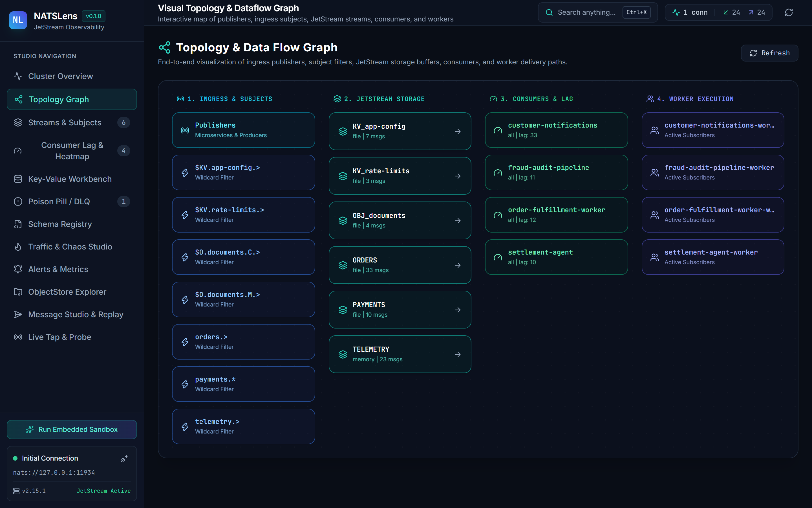Open Message Studio & Replay

(72, 314)
